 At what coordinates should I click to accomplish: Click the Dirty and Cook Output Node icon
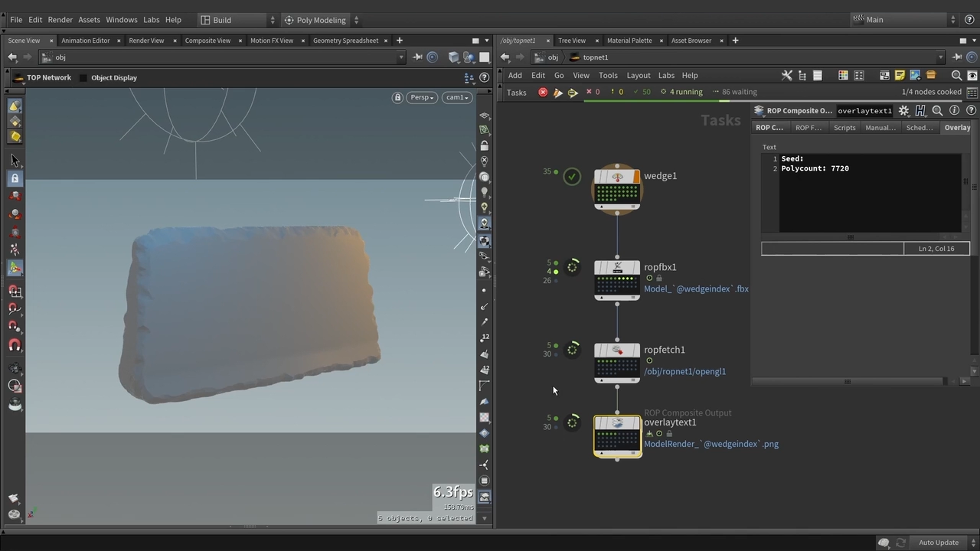tap(558, 93)
